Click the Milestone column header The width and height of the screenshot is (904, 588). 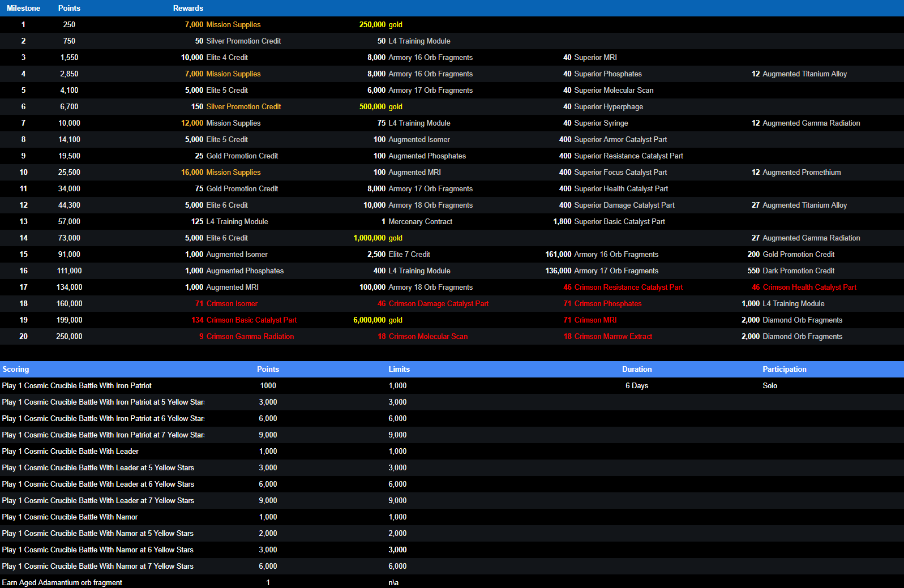(x=23, y=8)
